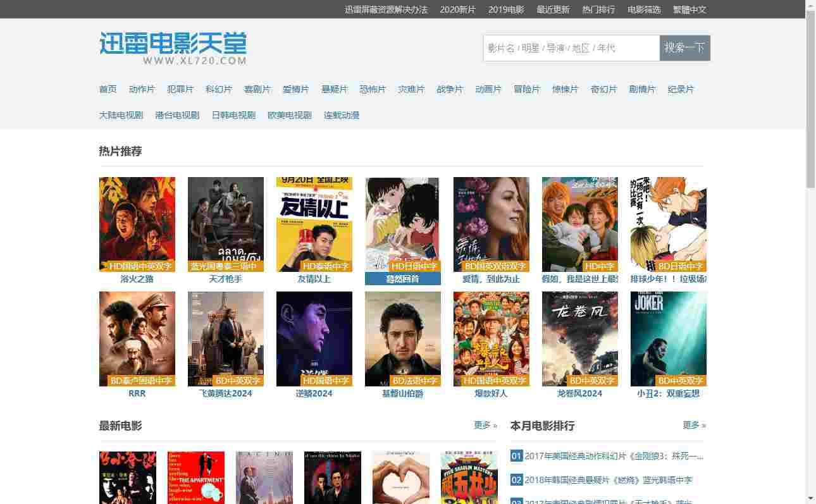The height and width of the screenshot is (504, 816).
Task: Open the 假如，我是这世上最 poster
Action: (x=580, y=224)
